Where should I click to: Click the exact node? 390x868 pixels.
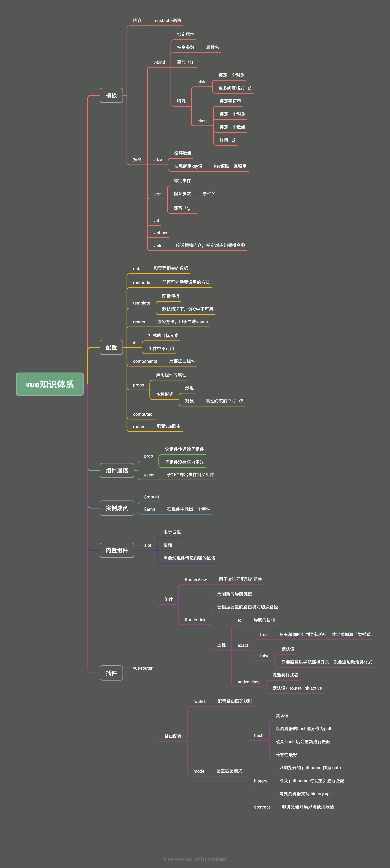pyautogui.click(x=243, y=646)
